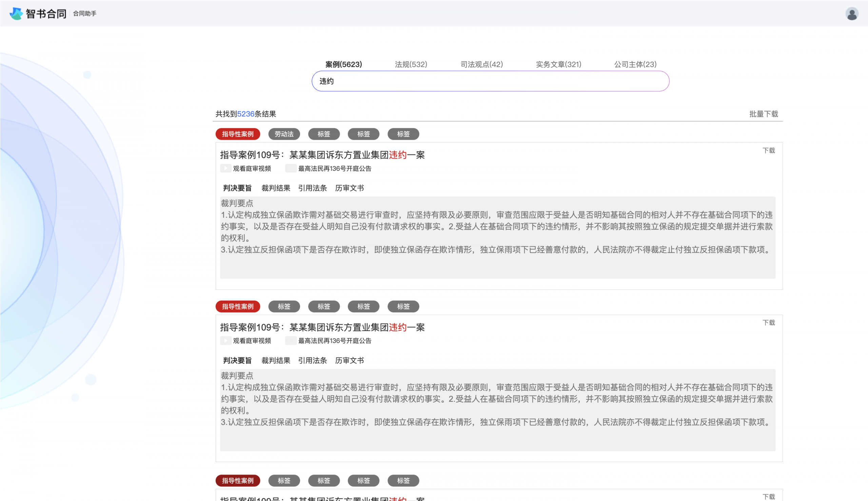Click the search field containing 违约
The image size is (868, 501).
(490, 81)
